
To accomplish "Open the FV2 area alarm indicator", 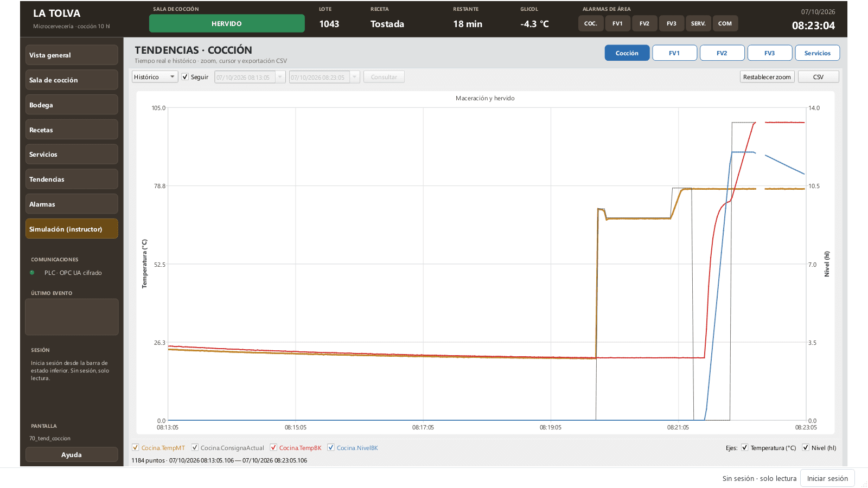I will click(644, 23).
